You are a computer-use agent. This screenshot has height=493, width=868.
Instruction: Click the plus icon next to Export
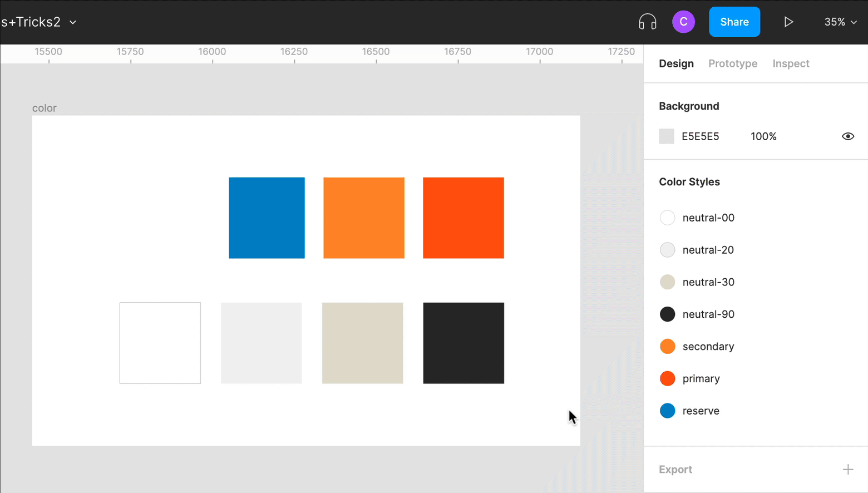click(x=847, y=470)
